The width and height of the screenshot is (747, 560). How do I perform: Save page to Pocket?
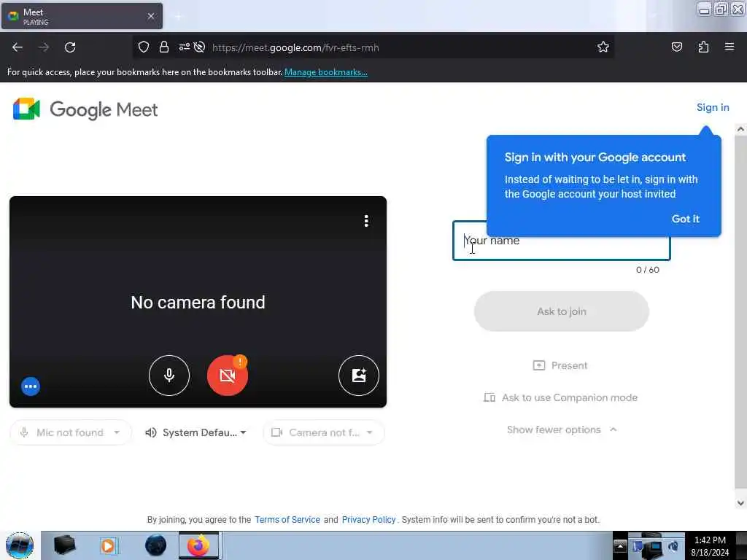pyautogui.click(x=676, y=47)
